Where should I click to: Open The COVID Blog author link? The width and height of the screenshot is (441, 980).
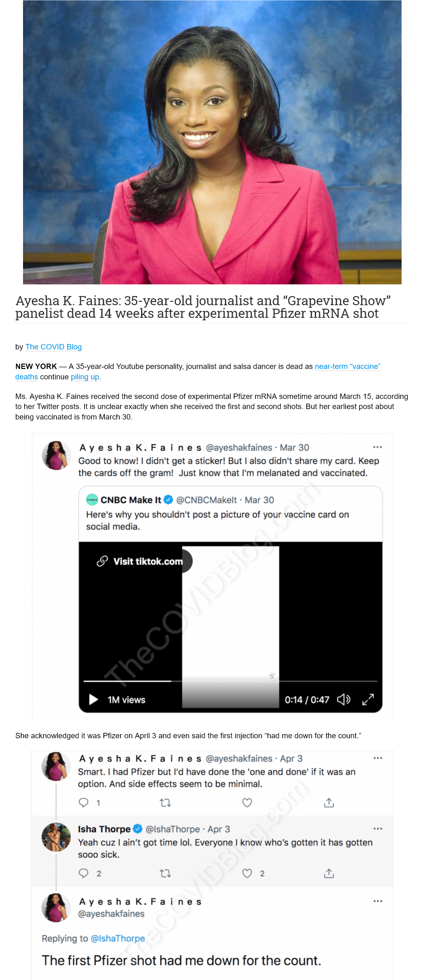54,347
